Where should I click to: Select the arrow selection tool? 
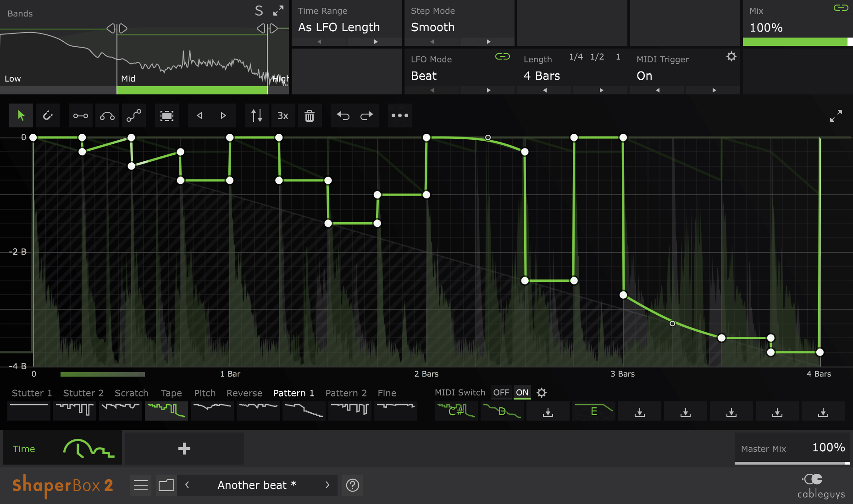click(21, 115)
